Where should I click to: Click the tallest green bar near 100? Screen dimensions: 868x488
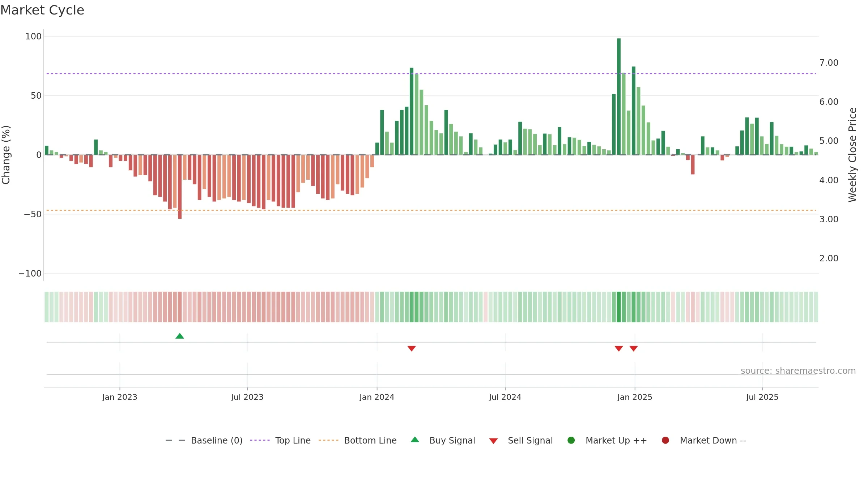(619, 97)
